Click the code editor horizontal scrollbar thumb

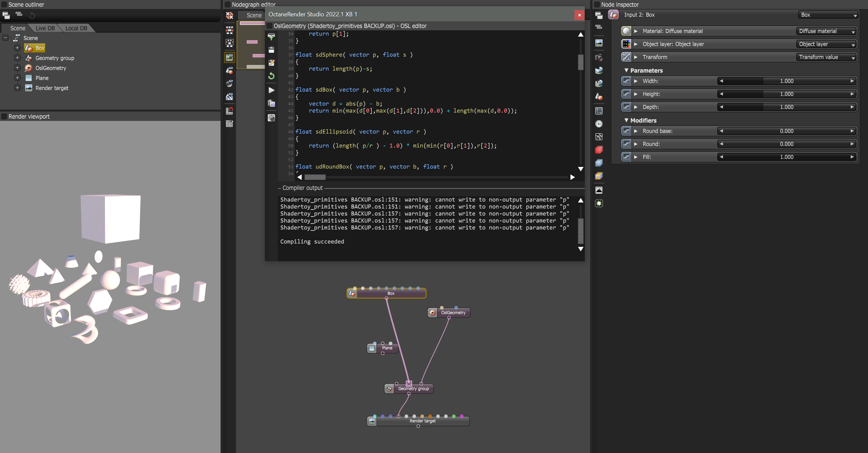315,177
